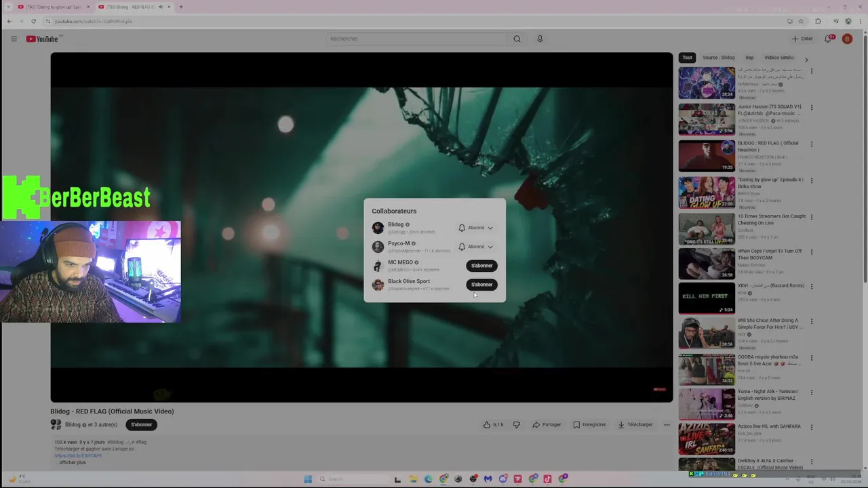
Task: Open browser extensions puzzle icon
Action: 818,21
